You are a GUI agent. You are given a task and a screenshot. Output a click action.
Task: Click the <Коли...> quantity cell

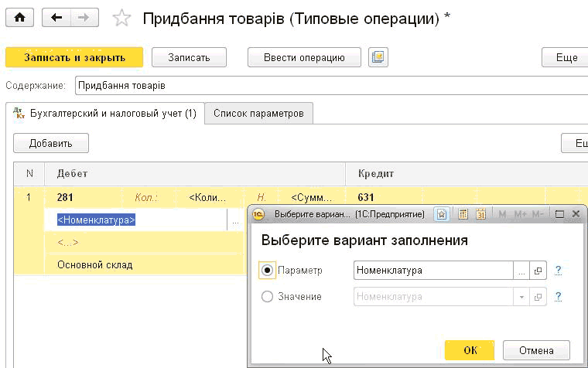(x=208, y=197)
